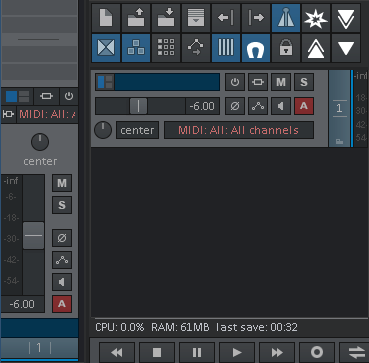
Task: Toggle snap magnet toolbar button
Action: click(x=256, y=48)
